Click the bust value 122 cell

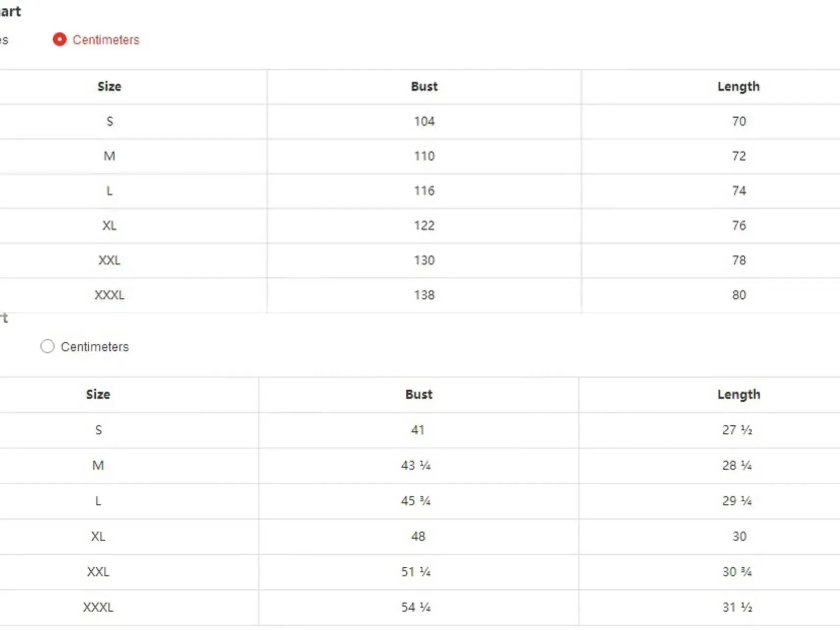(424, 226)
